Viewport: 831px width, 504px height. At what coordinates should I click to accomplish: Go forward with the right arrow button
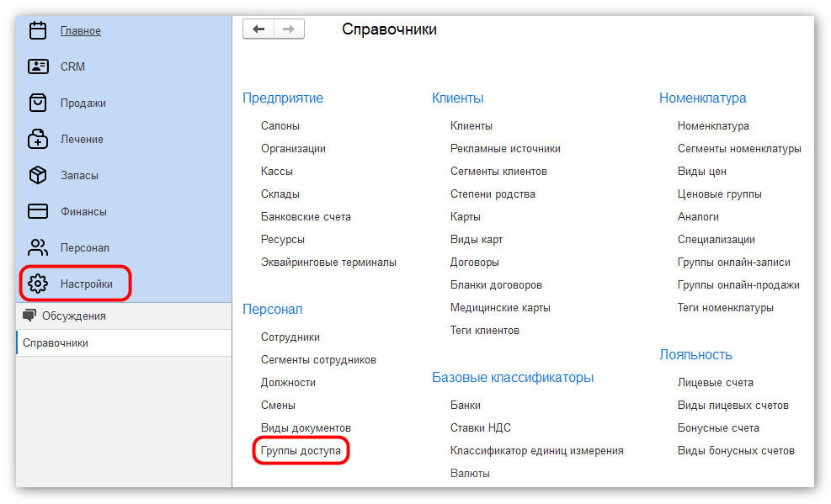pyautogui.click(x=289, y=29)
